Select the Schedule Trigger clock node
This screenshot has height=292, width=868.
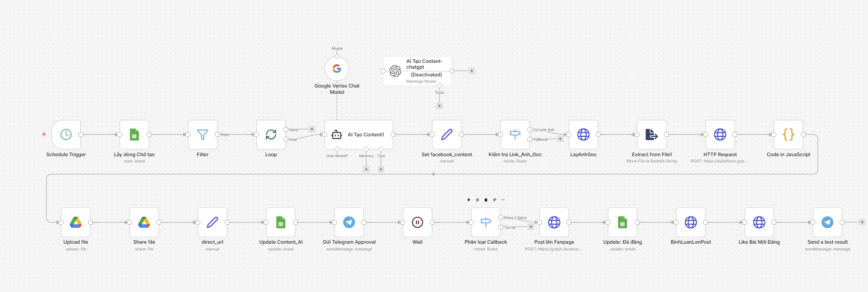(x=66, y=134)
